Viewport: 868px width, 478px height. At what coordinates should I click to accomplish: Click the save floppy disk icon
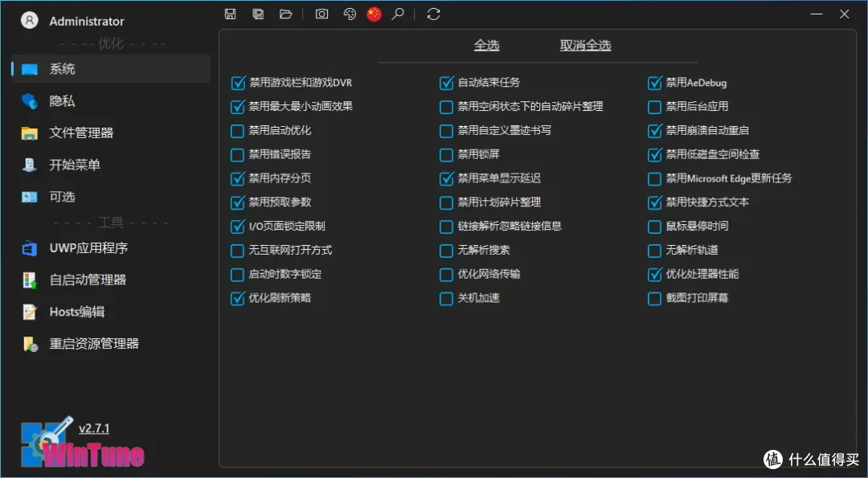coord(231,14)
